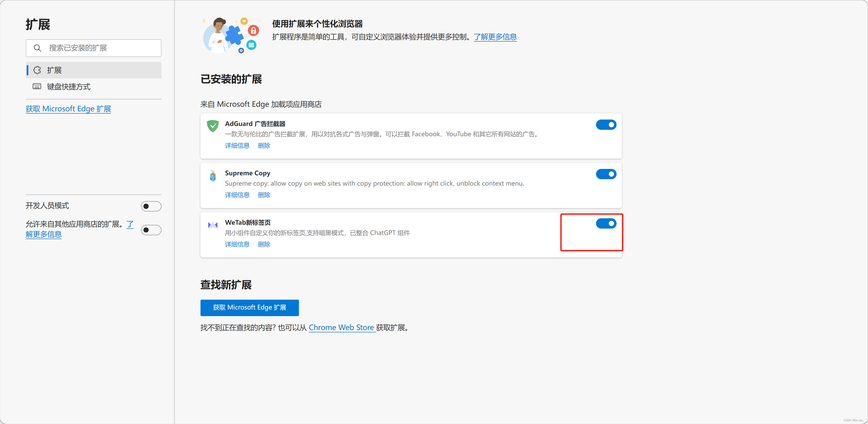
Task: Click the 使用扩展来个性化浏览器 heading
Action: (317, 24)
